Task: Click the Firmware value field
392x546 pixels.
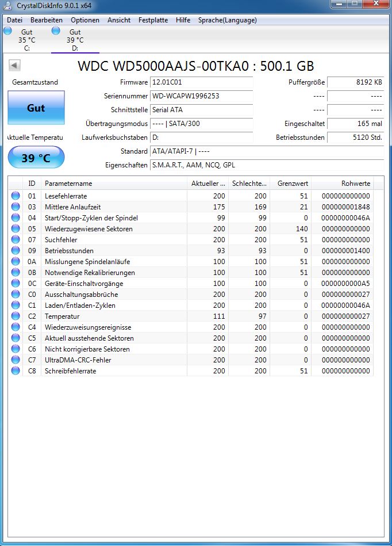Action: 201,82
